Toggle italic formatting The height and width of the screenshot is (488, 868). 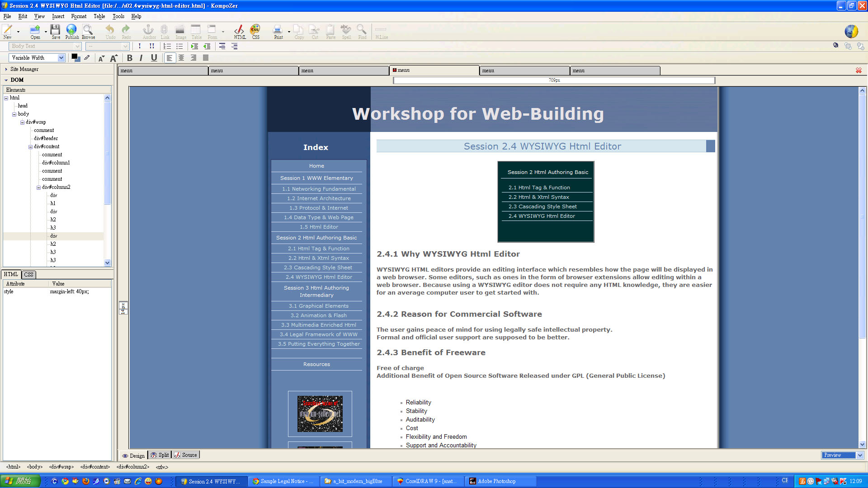tap(141, 58)
